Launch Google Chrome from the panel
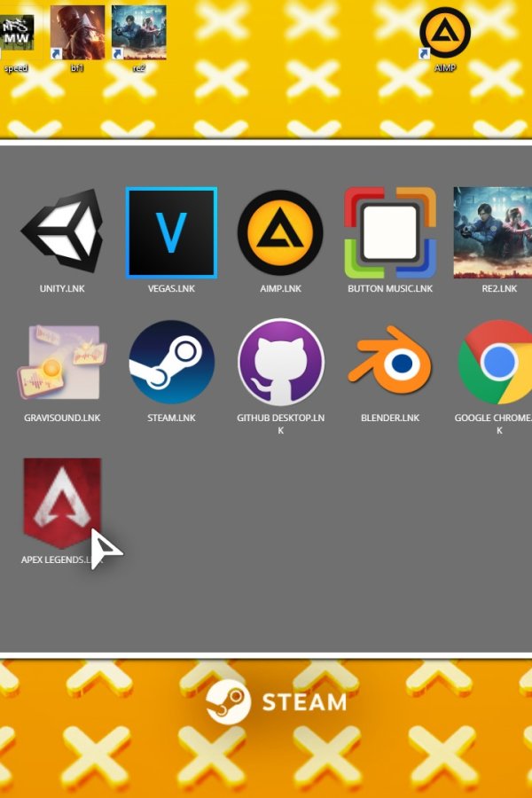The image size is (532, 798). coord(496,362)
